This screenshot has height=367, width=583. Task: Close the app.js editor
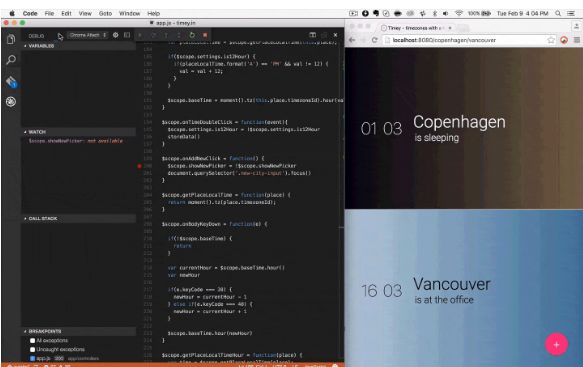coord(335,35)
